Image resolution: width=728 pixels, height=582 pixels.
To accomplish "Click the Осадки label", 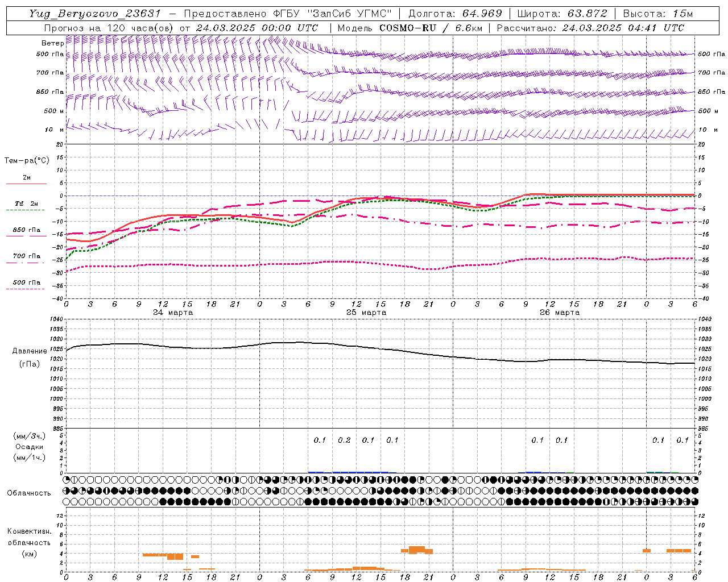I will point(29,447).
